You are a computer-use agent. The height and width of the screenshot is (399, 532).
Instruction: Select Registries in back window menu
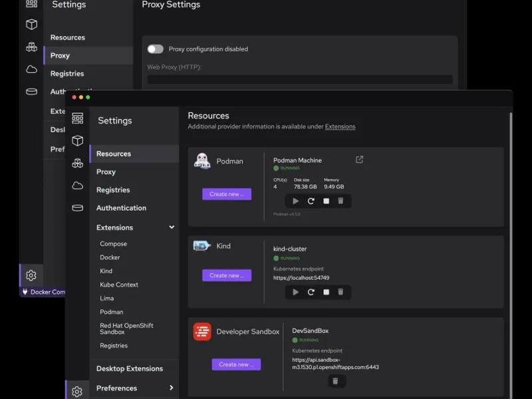[x=88, y=74]
